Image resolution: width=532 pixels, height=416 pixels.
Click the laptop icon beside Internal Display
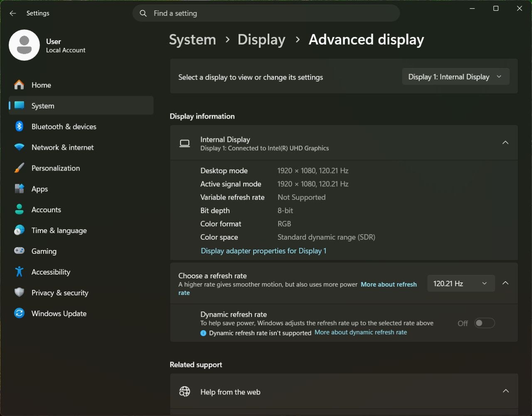click(x=185, y=144)
